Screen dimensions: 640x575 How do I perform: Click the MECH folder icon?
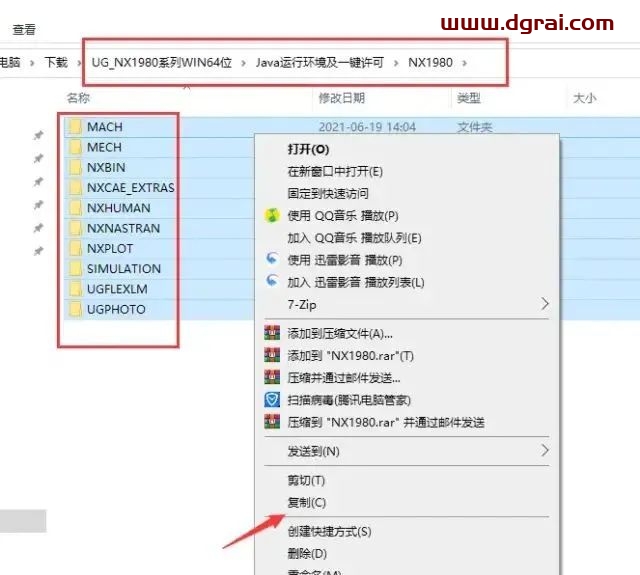[x=75, y=147]
